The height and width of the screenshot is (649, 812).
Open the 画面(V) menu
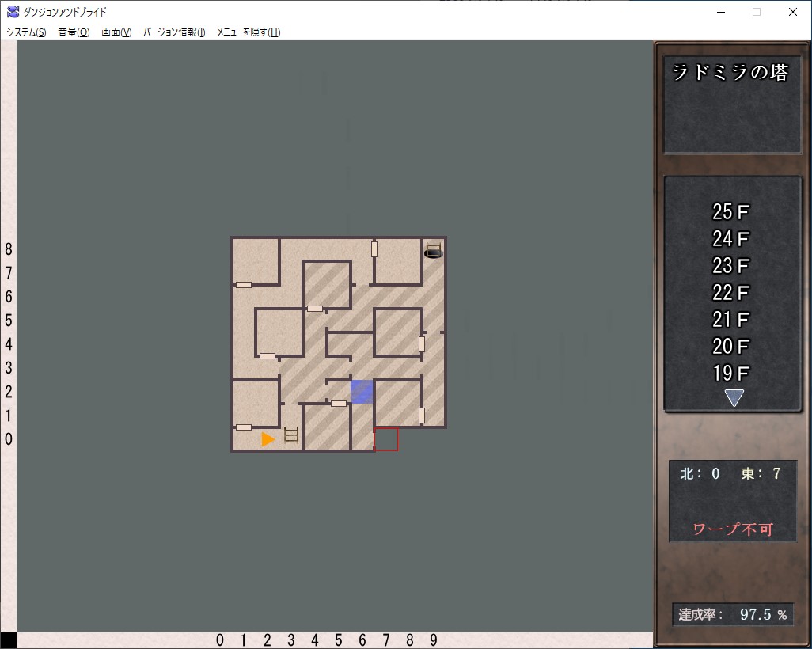point(116,32)
